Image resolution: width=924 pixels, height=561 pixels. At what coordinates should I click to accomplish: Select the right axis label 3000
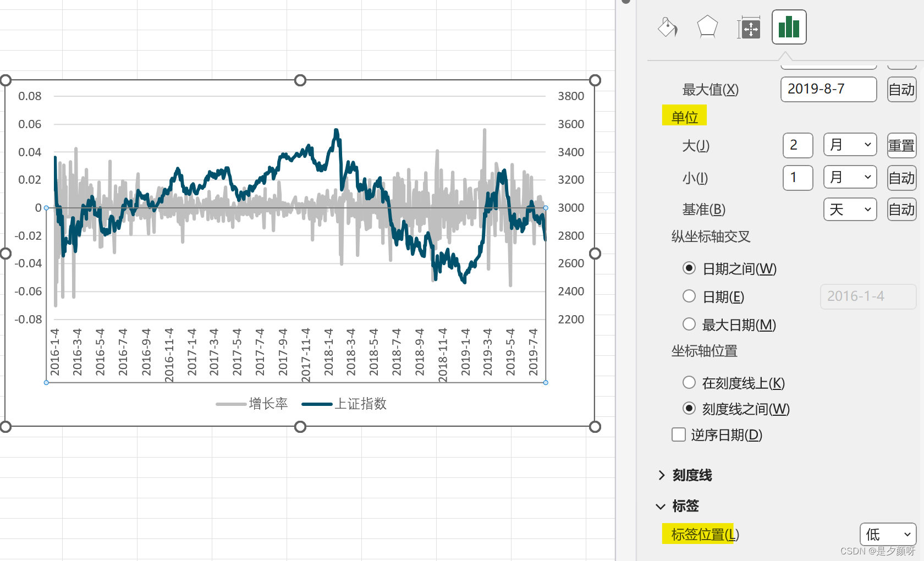click(x=571, y=208)
